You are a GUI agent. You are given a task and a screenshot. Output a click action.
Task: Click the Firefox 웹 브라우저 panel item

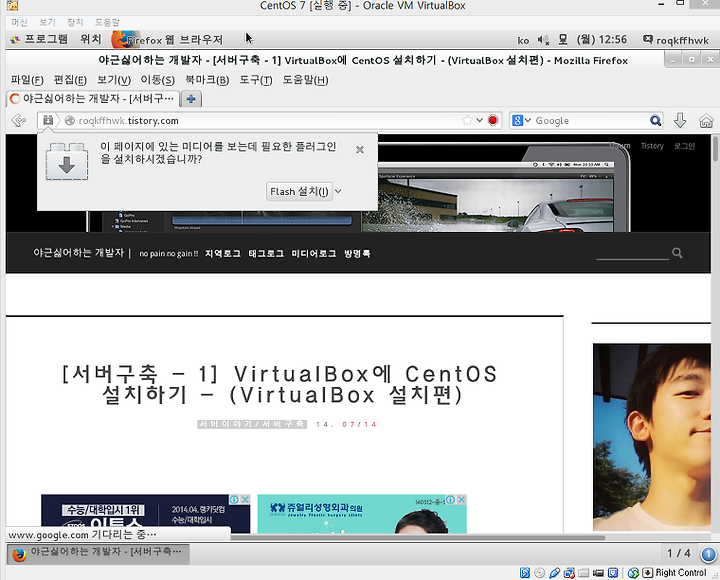pos(168,40)
